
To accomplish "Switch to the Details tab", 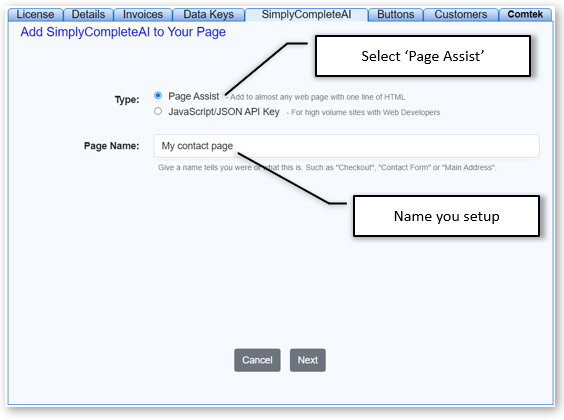I will tap(88, 14).
